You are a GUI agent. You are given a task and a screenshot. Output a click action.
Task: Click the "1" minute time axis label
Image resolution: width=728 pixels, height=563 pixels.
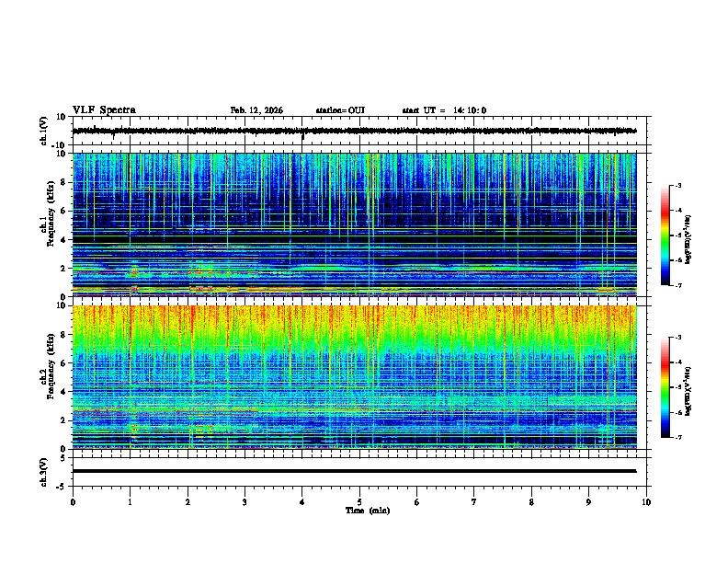tap(130, 502)
